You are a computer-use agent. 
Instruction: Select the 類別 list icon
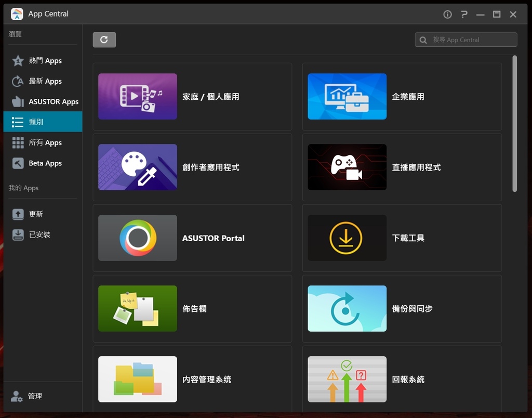(18, 122)
